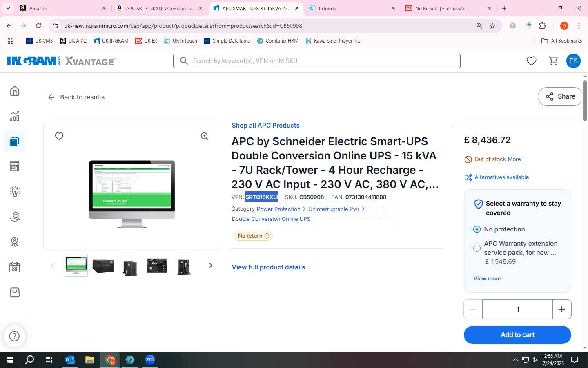Select the PowerChute monitor thumbnail

click(76, 265)
